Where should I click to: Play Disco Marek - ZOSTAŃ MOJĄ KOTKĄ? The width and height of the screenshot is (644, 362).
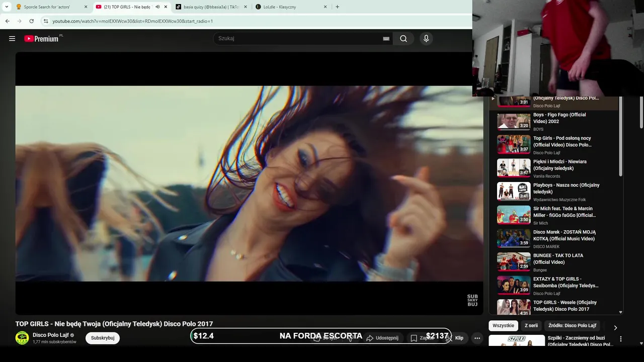pos(565,235)
